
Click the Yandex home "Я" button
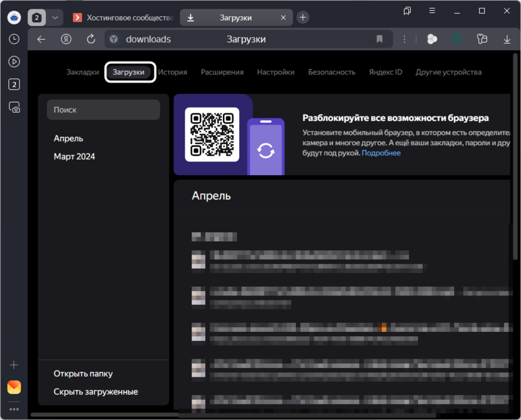coord(66,39)
